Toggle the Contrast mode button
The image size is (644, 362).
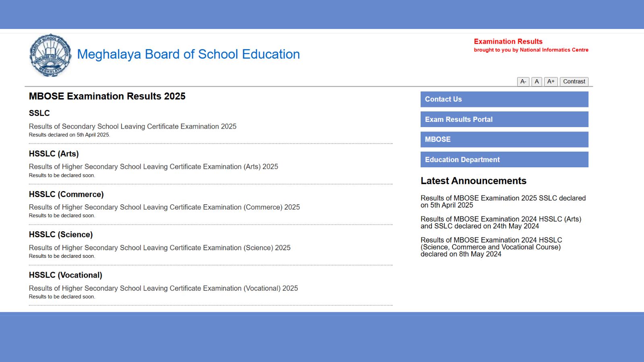574,82
